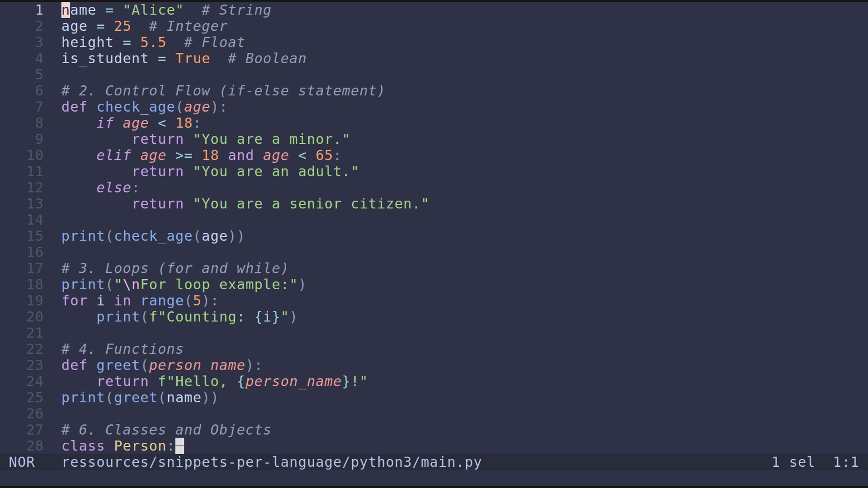Click the True boolean value on line 4
This screenshot has width=868, height=488.
[x=193, y=58]
